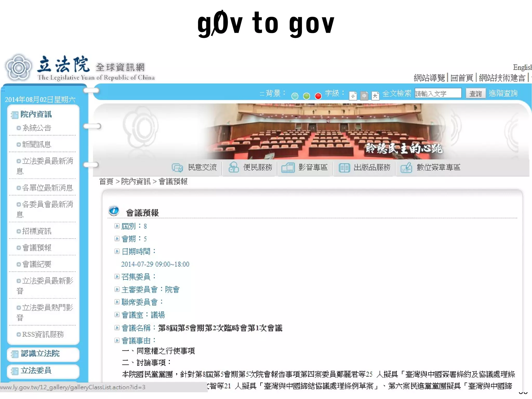The image size is (532, 399).
Task: Choose the green background color dot
Action: click(307, 96)
